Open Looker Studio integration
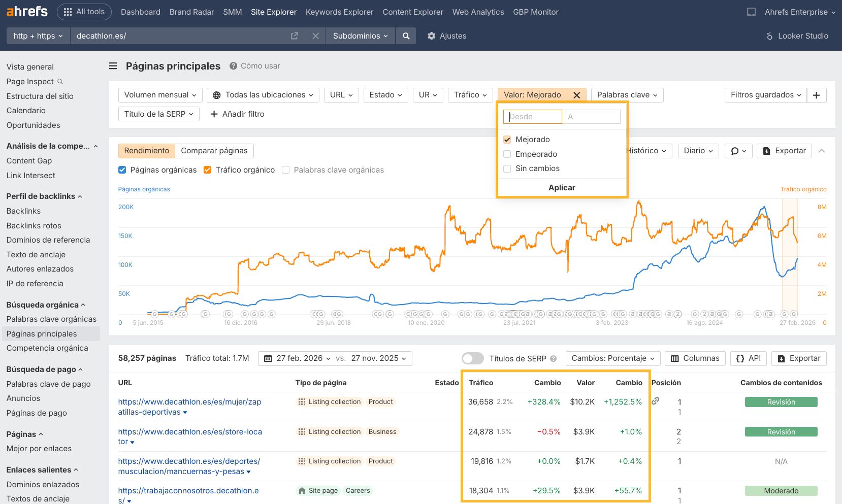Image resolution: width=842 pixels, height=504 pixels. point(797,36)
